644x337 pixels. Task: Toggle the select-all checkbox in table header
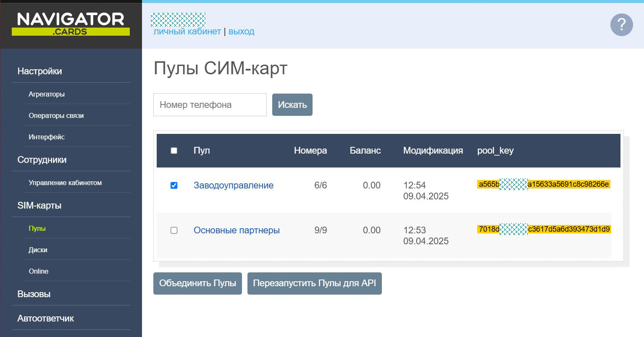174,151
